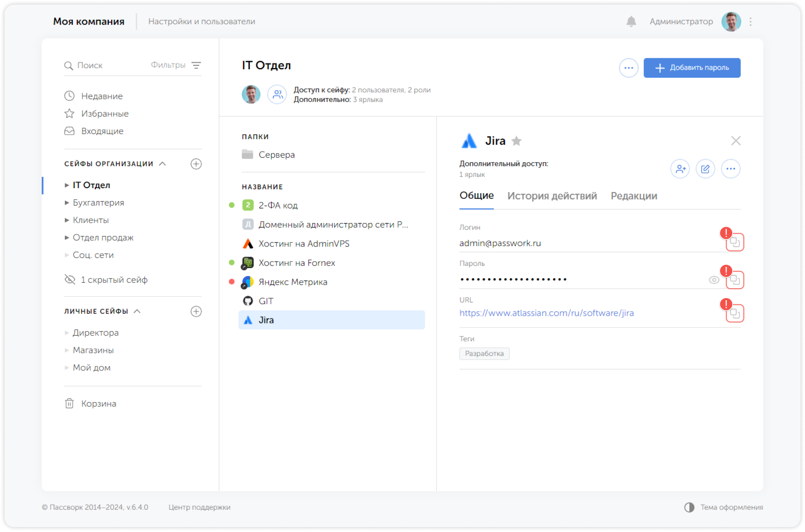Image resolution: width=805 pixels, height=532 pixels.
Task: Collapse the Сейфы организации section
Action: coord(163,164)
